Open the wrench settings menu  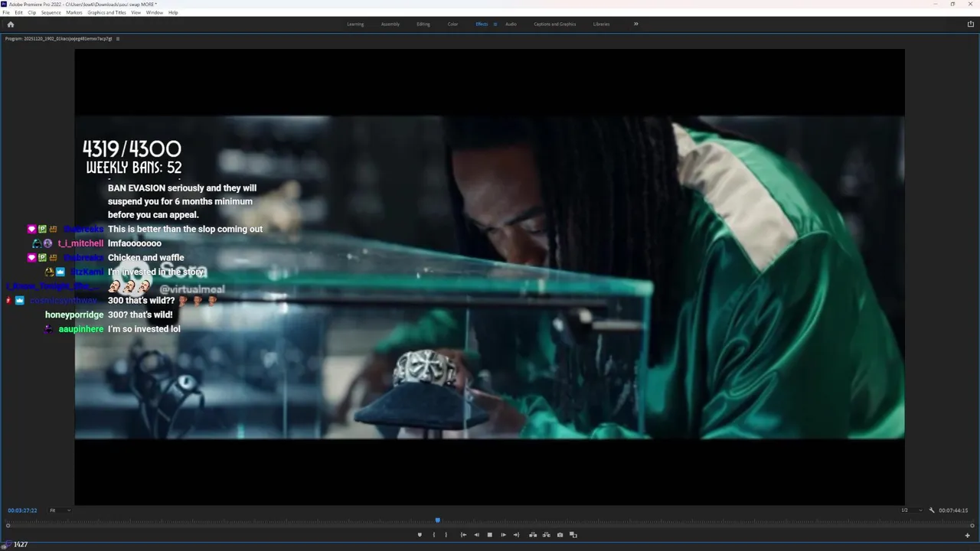[x=932, y=510]
